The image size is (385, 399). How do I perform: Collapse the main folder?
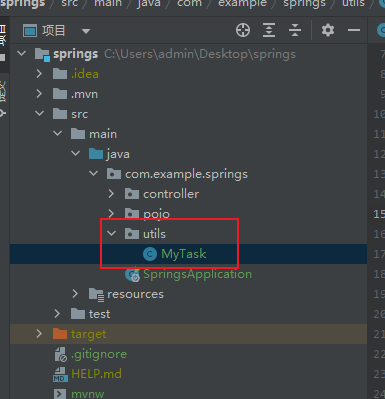[58, 134]
